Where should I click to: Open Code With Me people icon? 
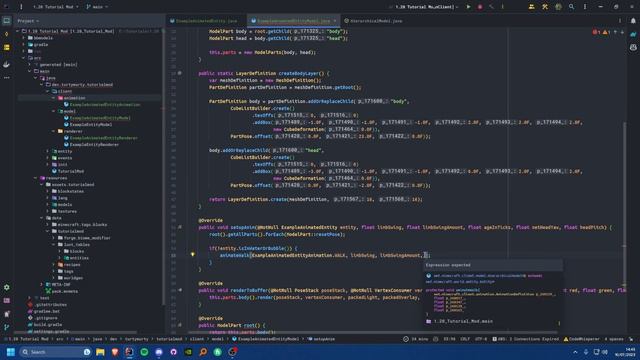(x=531, y=7)
